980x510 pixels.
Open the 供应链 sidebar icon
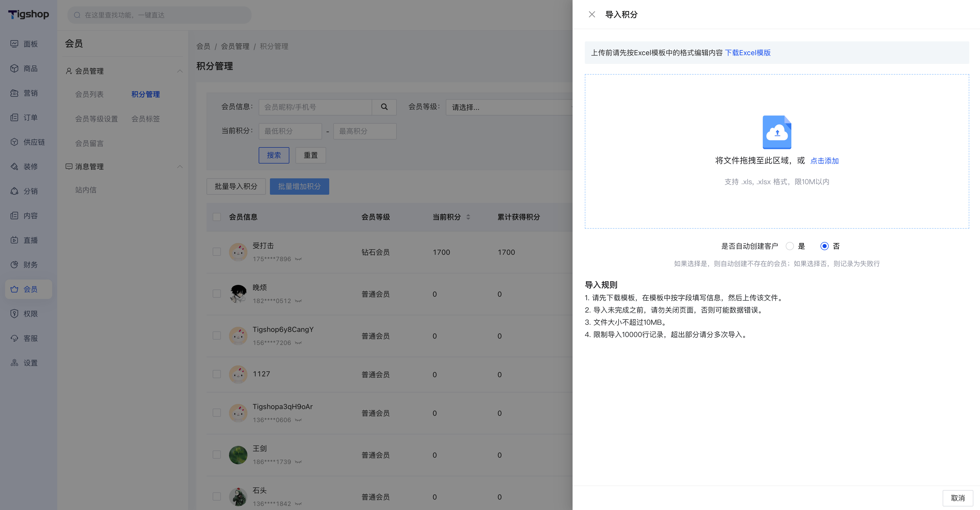[x=14, y=142]
